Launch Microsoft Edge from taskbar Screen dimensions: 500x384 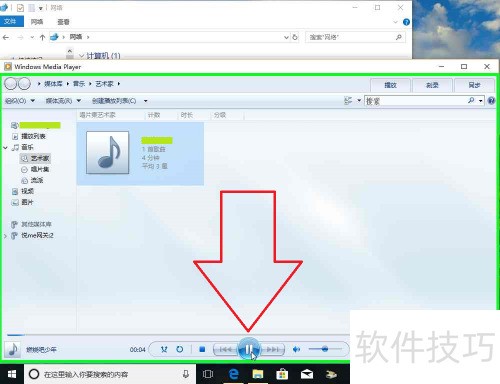[233, 374]
